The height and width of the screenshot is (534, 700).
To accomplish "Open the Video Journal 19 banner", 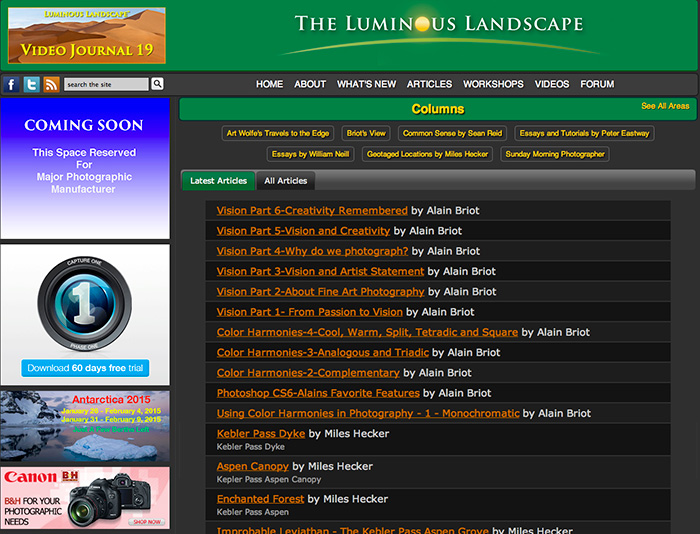I will coord(86,36).
